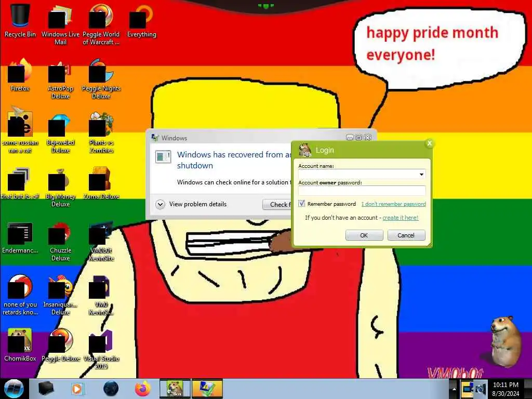The image size is (532, 399).
Task: Select the Firefox desktop icon
Action: point(20,75)
